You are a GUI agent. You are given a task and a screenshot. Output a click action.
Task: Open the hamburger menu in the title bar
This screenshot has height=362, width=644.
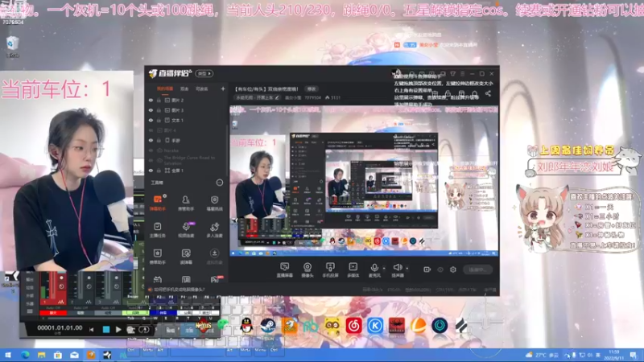[462, 74]
